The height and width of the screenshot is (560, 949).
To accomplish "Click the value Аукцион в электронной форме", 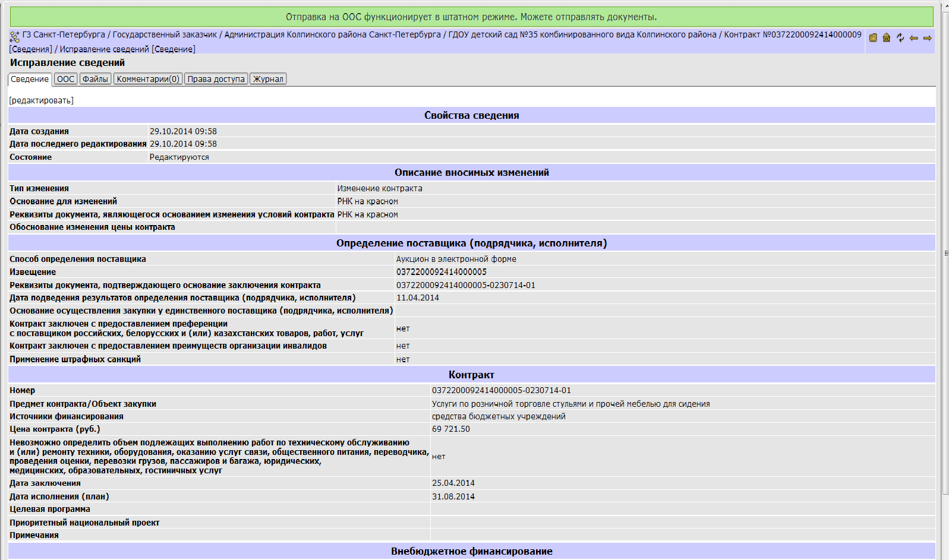I will (x=456, y=259).
